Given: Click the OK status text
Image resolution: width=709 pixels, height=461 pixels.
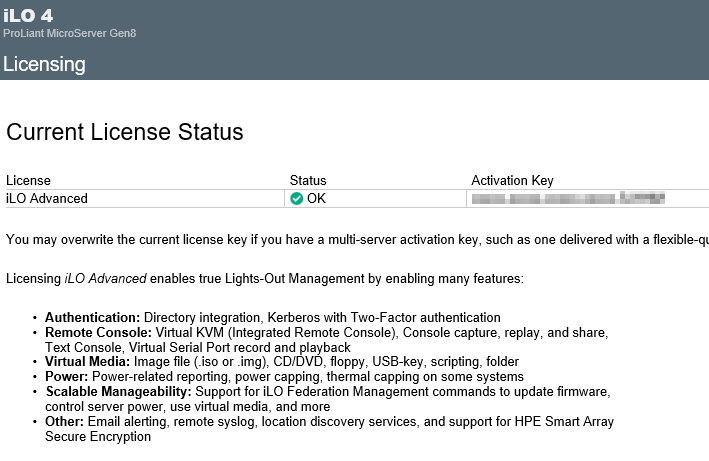Looking at the screenshot, I should 317,198.
